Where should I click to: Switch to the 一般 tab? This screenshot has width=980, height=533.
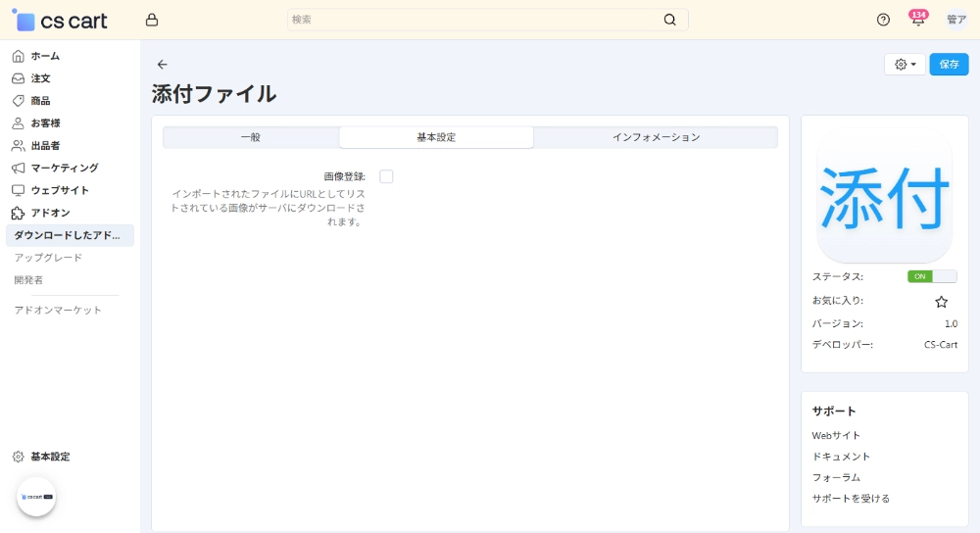click(251, 137)
